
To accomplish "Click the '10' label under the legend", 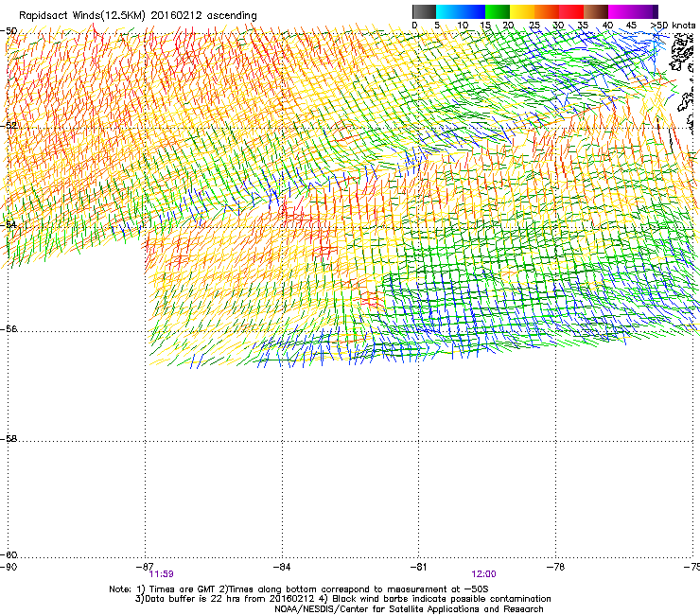I will pos(463,26).
